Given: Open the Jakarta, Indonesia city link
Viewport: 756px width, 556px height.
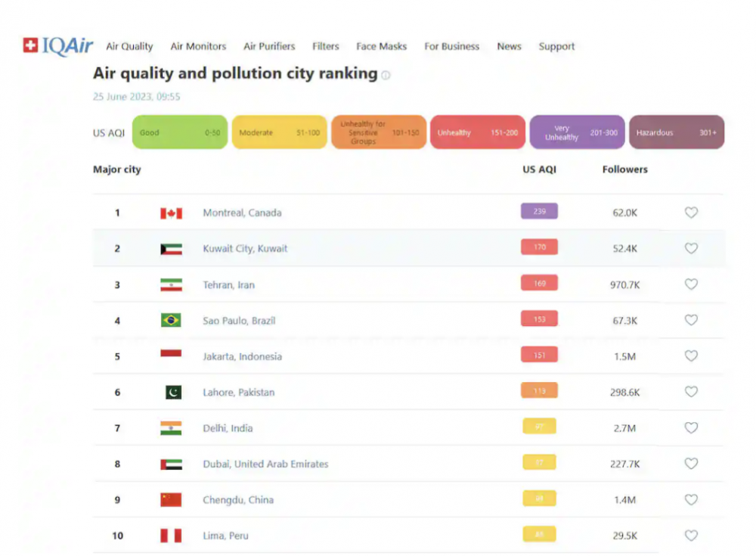Looking at the screenshot, I should pyautogui.click(x=242, y=356).
